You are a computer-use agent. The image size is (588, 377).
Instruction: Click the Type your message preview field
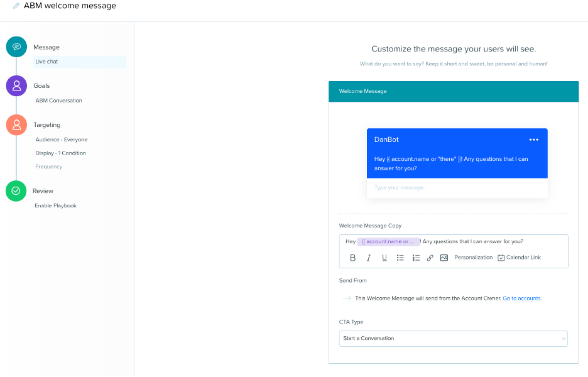tap(457, 188)
